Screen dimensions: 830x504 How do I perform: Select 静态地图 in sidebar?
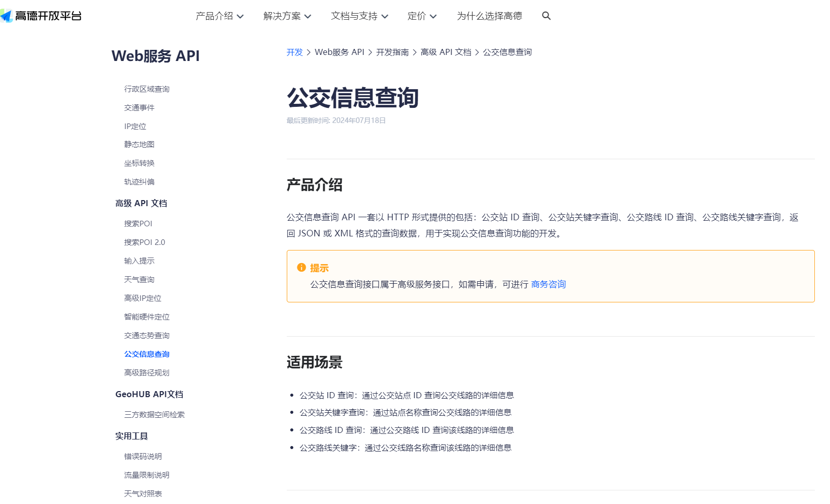(140, 145)
